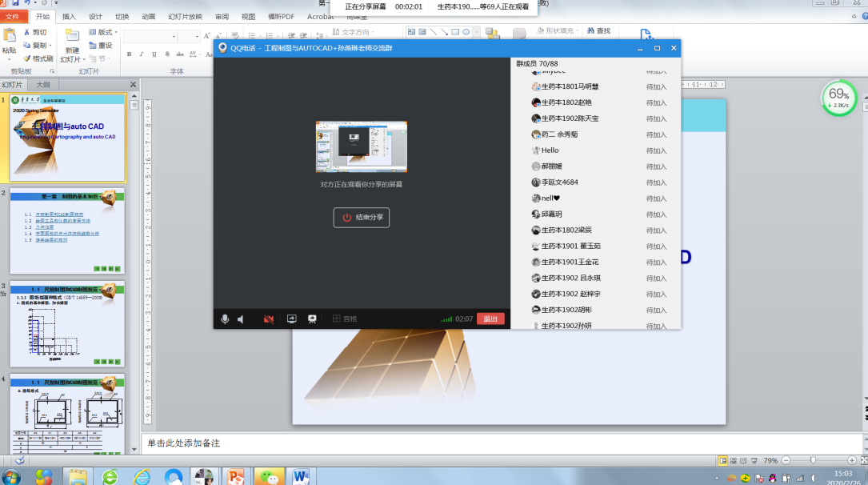Click the zoom in plus button
Image resolution: width=868 pixels, height=485 pixels.
pyautogui.click(x=852, y=461)
